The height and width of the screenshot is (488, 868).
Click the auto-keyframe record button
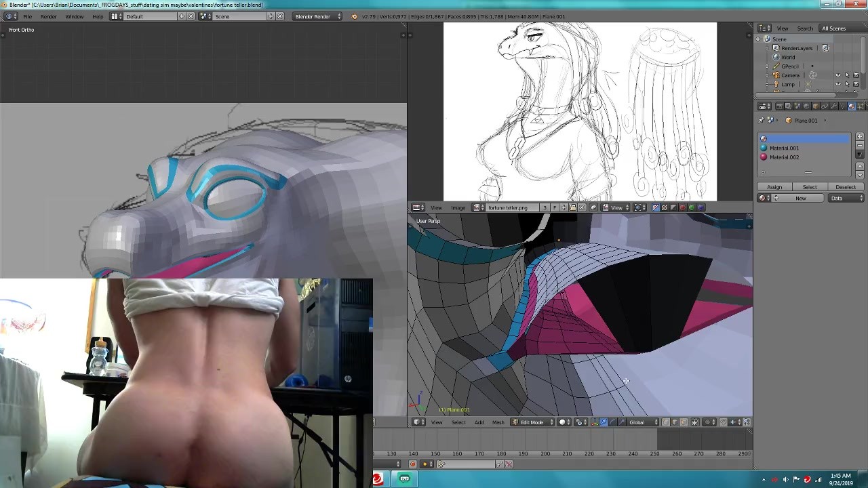click(412, 464)
